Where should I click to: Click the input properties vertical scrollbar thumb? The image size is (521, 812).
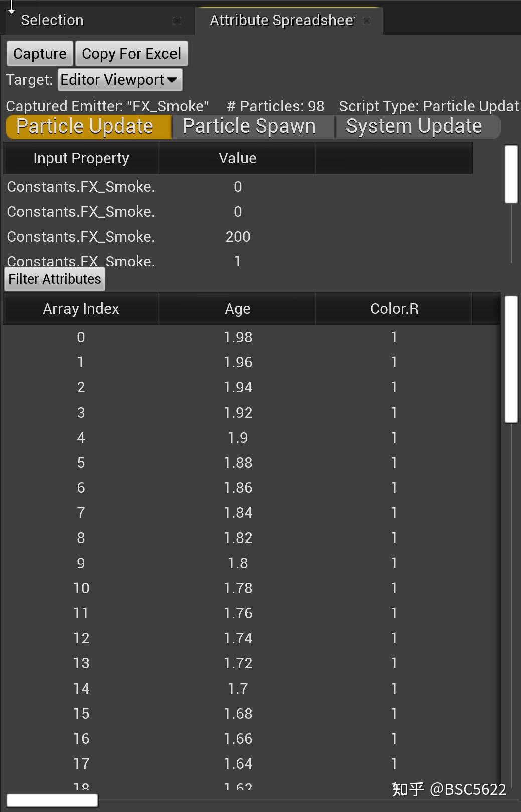tap(511, 174)
